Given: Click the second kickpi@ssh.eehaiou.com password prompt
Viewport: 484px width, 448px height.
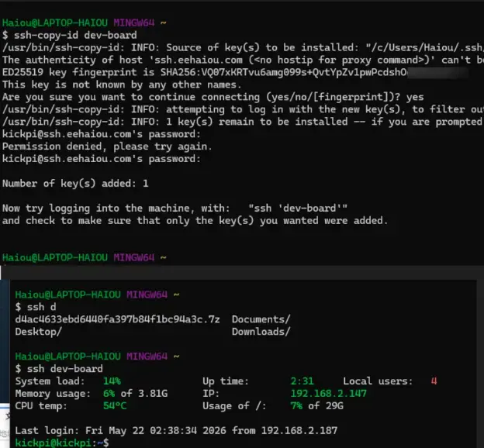Looking at the screenshot, I should (x=102, y=159).
